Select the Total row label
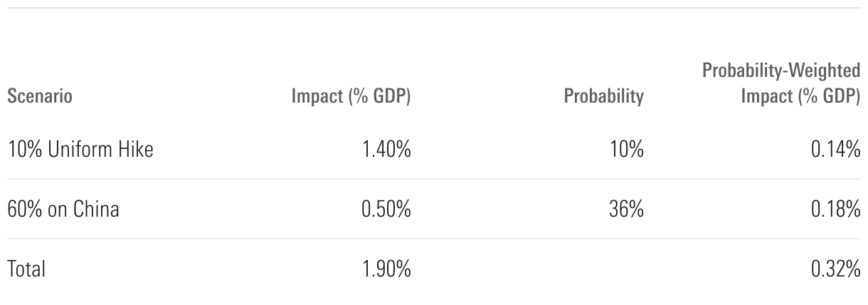Image resolution: width=868 pixels, height=305 pixels. pyautogui.click(x=26, y=269)
